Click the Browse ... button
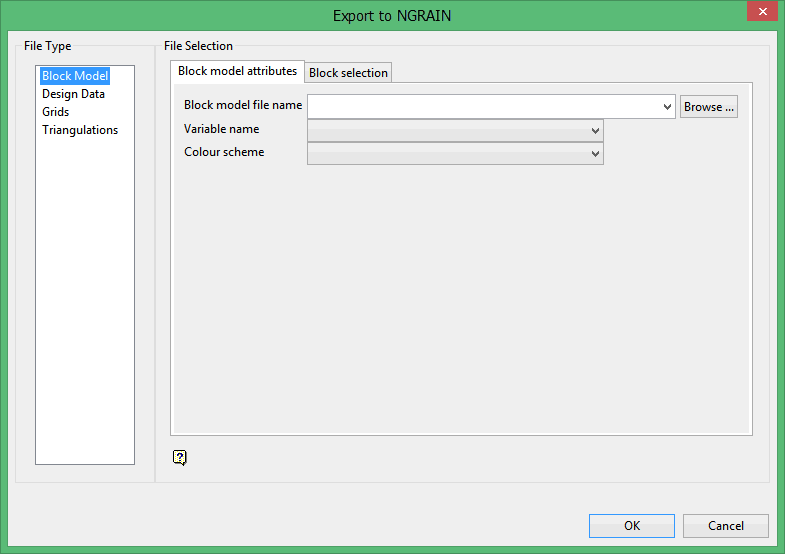This screenshot has height=554, width=785. [x=708, y=107]
